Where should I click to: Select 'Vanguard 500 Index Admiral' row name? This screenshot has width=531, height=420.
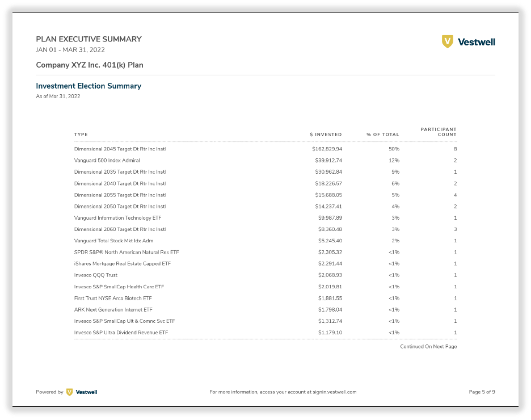coord(107,161)
